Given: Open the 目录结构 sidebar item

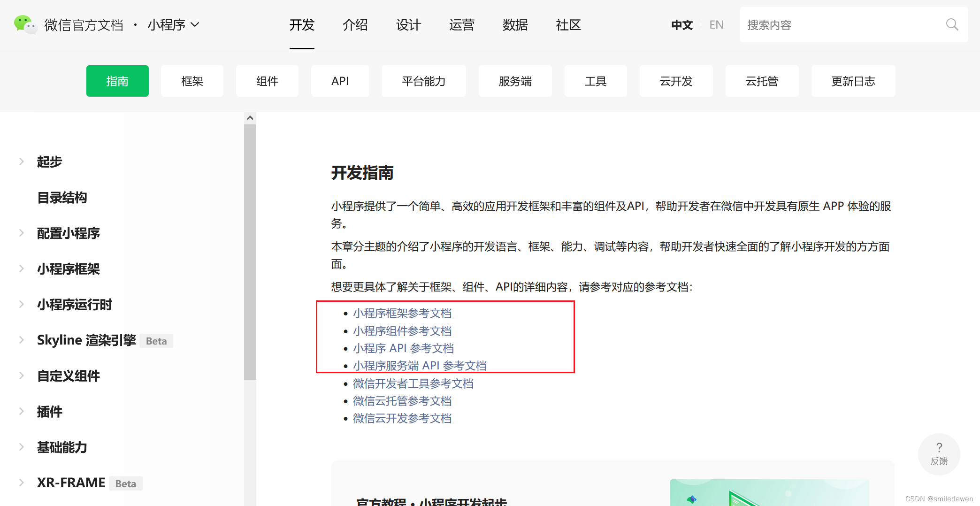Looking at the screenshot, I should (x=62, y=198).
